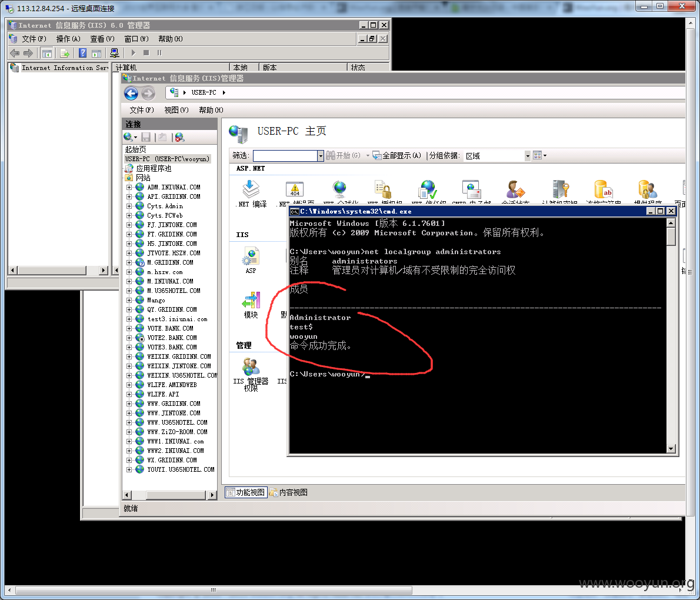Click the connect computer icon in IIS 6.0 toolbar

click(x=114, y=53)
